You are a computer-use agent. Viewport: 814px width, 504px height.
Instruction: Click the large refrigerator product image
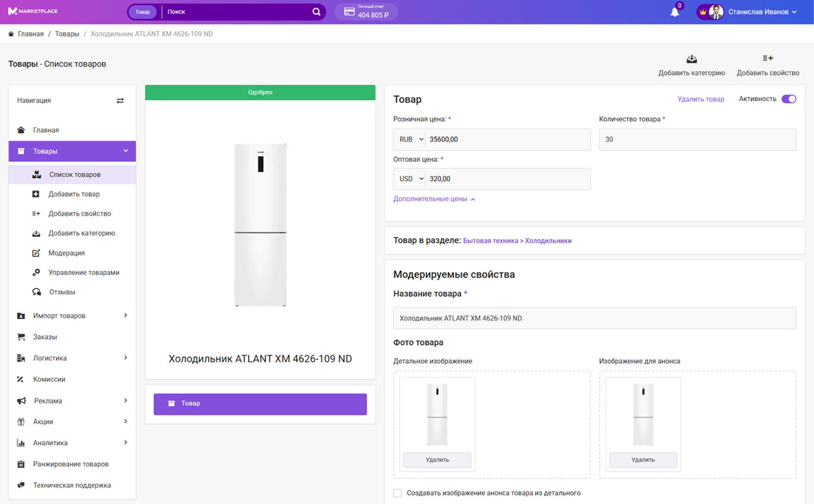[260, 225]
